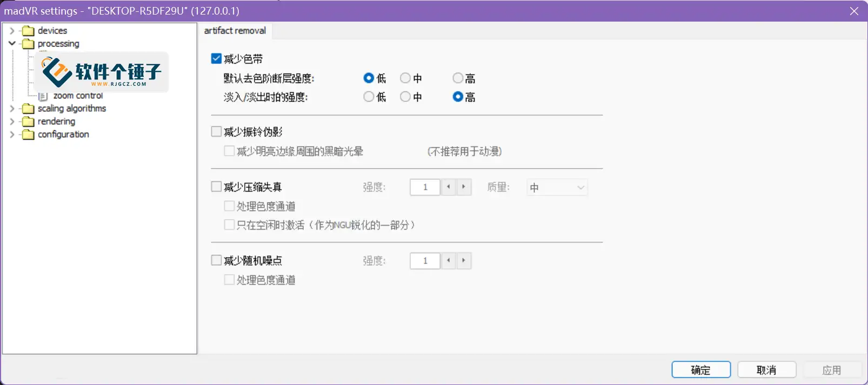Click the 减少压缩失真 强度 value field
The width and height of the screenshot is (868, 385).
425,187
